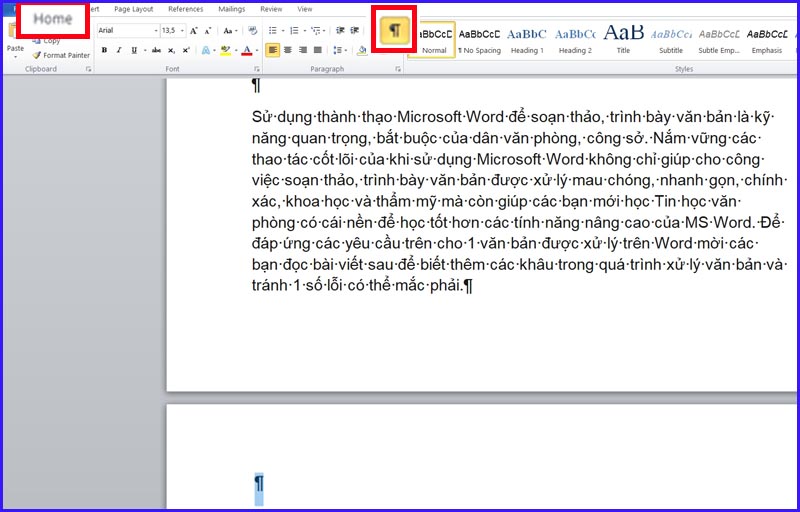Click the Multilevel List icon

(x=316, y=31)
